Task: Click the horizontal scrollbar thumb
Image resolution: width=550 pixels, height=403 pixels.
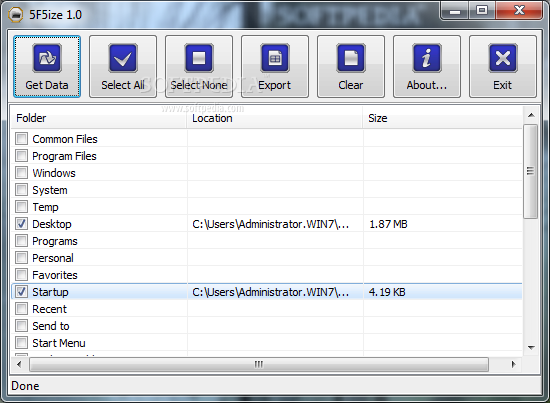Action: click(259, 364)
